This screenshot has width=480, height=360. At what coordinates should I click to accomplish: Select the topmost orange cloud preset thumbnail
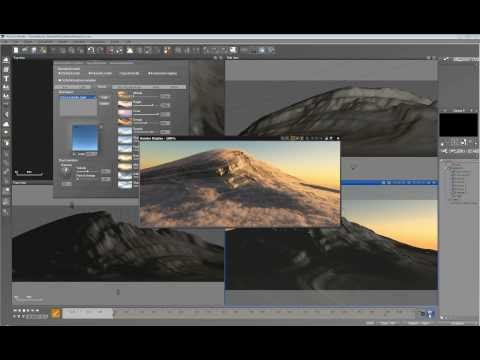coord(125,95)
